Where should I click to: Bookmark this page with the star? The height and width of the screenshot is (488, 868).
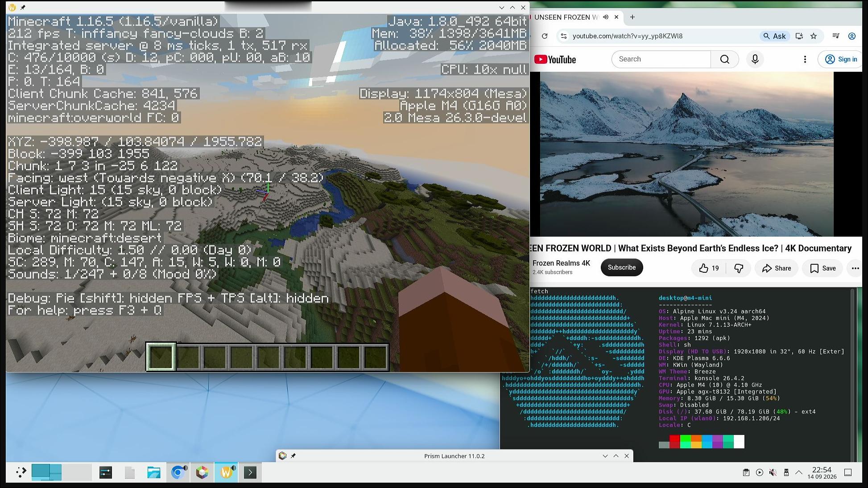pyautogui.click(x=814, y=36)
